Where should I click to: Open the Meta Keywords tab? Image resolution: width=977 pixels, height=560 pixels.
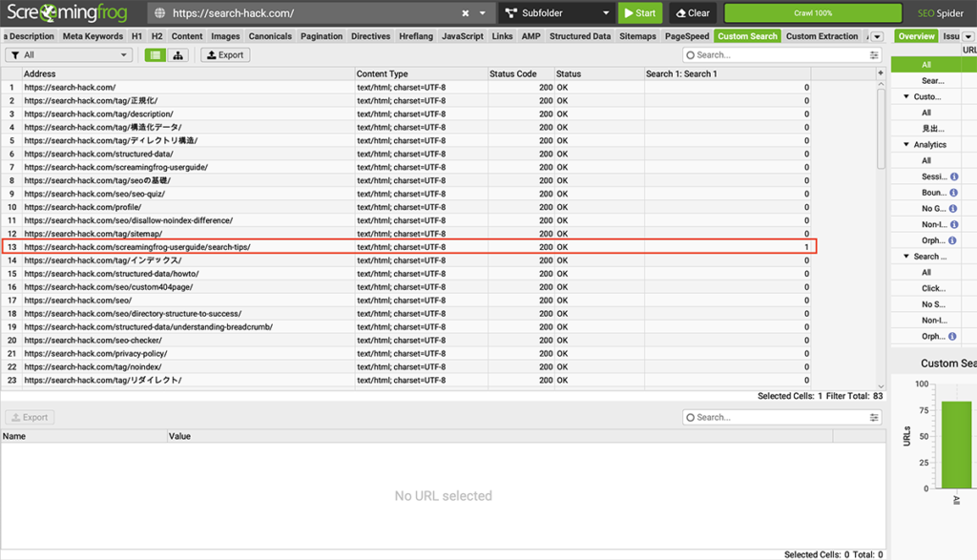[93, 36]
